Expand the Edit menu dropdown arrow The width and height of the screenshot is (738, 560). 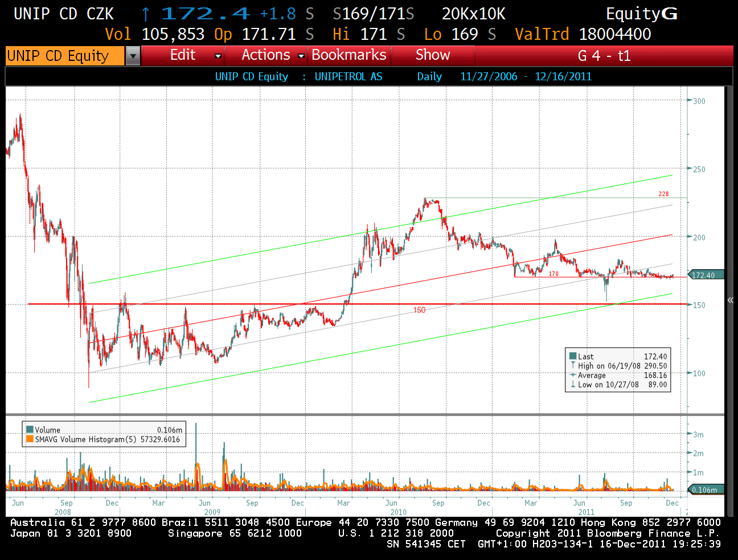(x=218, y=56)
